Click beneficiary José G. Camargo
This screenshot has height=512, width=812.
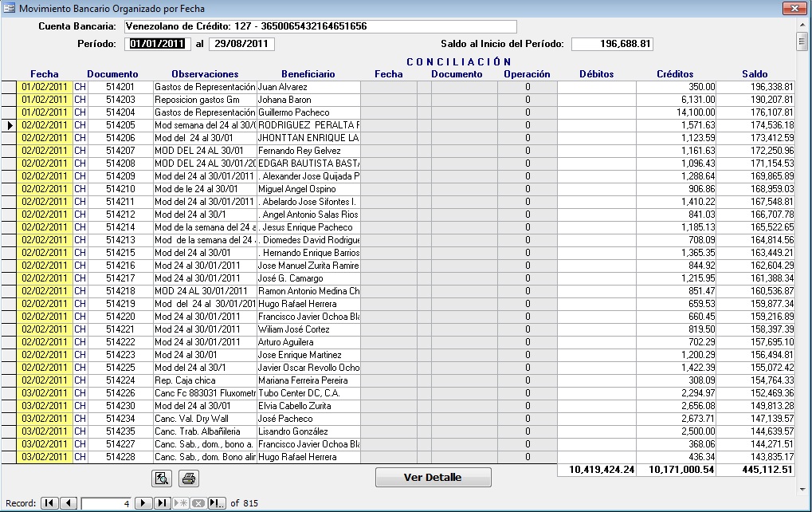(291, 278)
